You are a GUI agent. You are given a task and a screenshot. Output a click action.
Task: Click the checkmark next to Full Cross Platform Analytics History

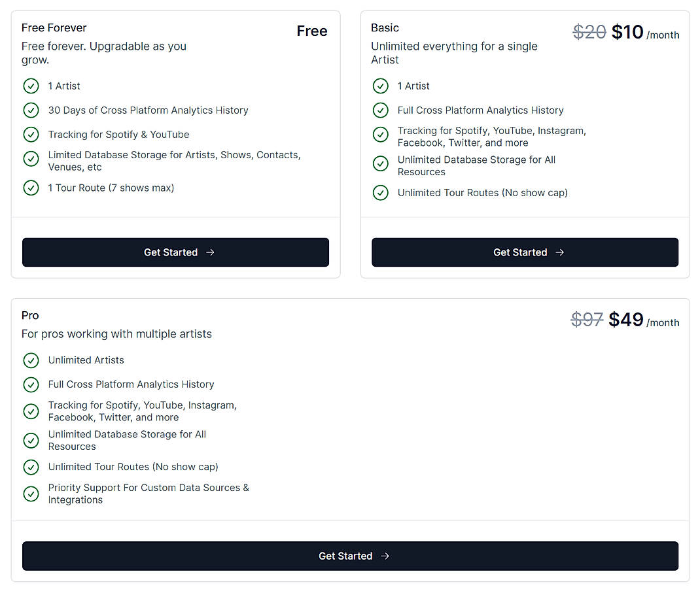381,110
